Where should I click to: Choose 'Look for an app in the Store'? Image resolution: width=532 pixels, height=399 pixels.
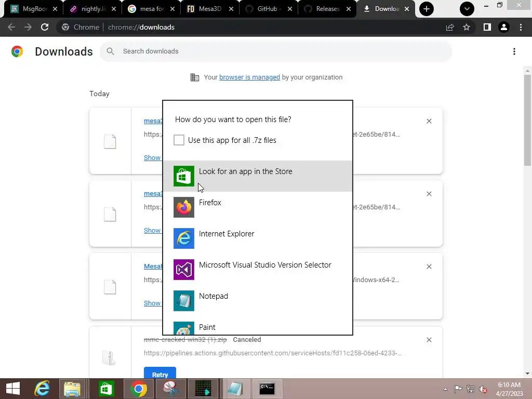pos(258,176)
